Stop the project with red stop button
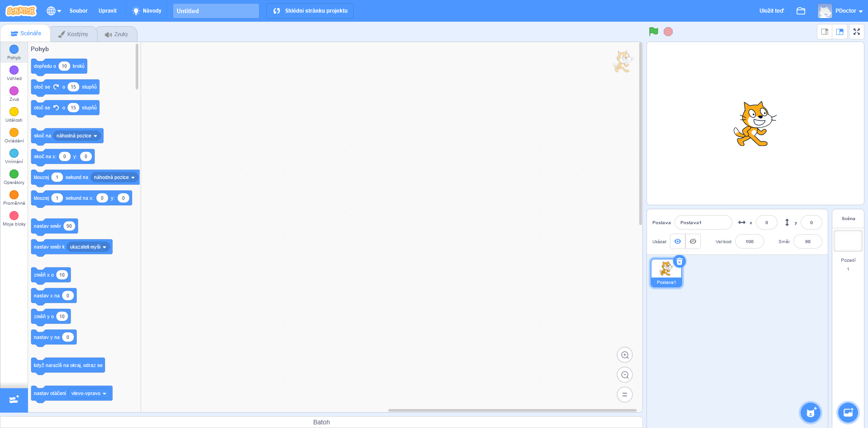 (x=668, y=32)
